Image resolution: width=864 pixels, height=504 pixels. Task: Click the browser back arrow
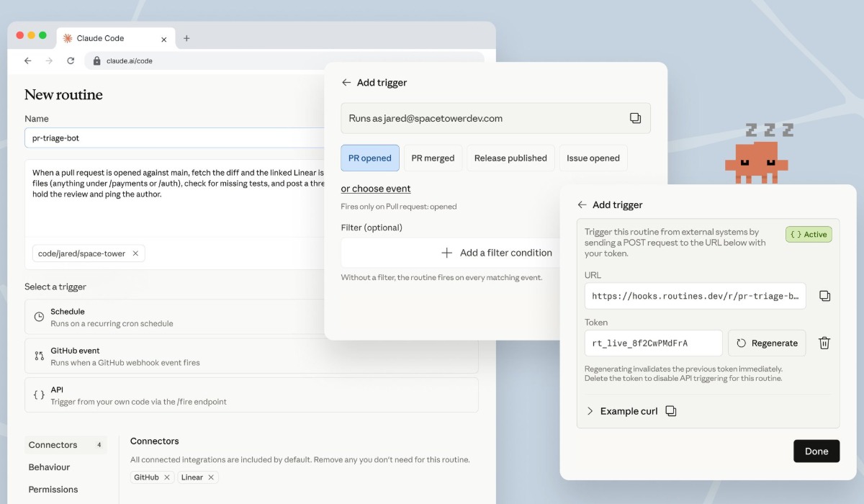click(x=27, y=60)
